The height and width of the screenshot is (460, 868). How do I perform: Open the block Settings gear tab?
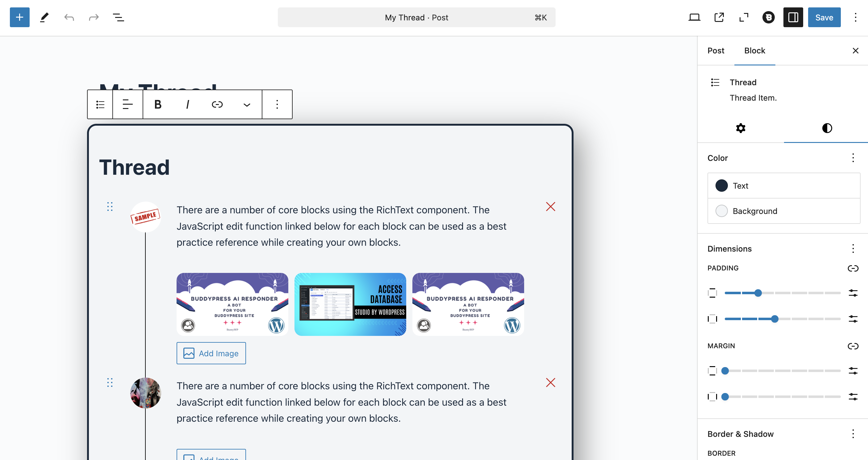click(x=741, y=128)
